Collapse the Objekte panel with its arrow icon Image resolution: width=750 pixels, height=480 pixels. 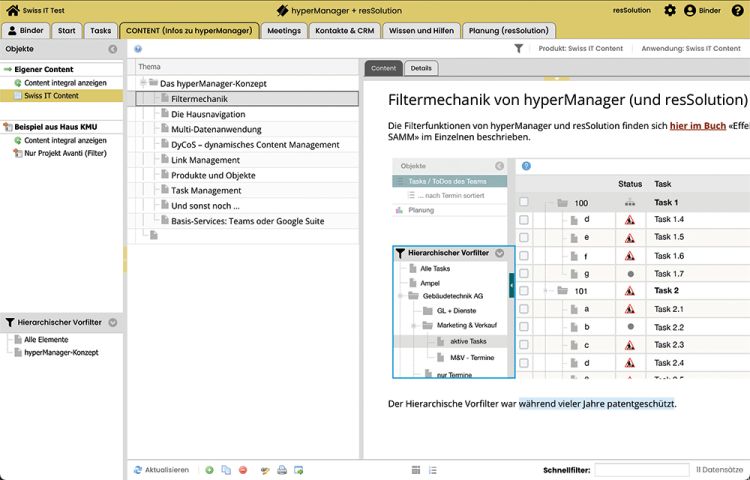tap(113, 49)
